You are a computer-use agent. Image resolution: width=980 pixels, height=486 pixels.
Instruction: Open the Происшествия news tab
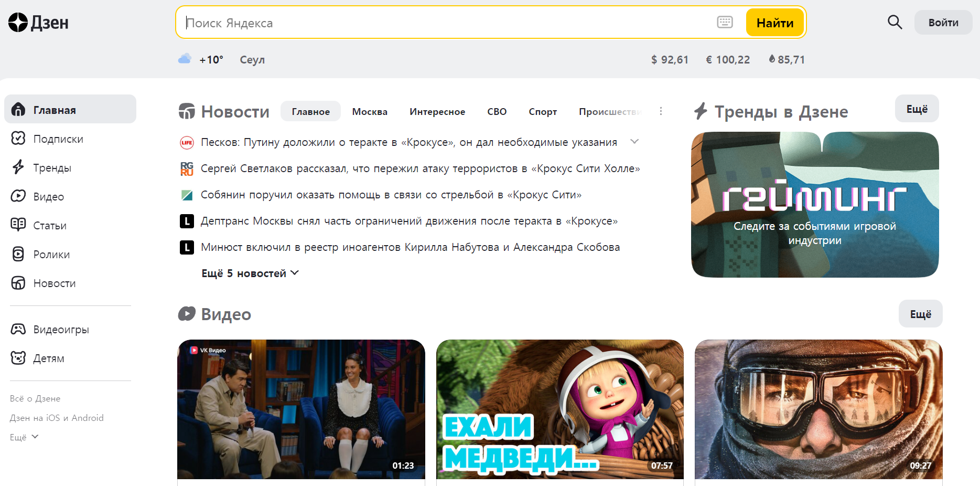coord(610,111)
